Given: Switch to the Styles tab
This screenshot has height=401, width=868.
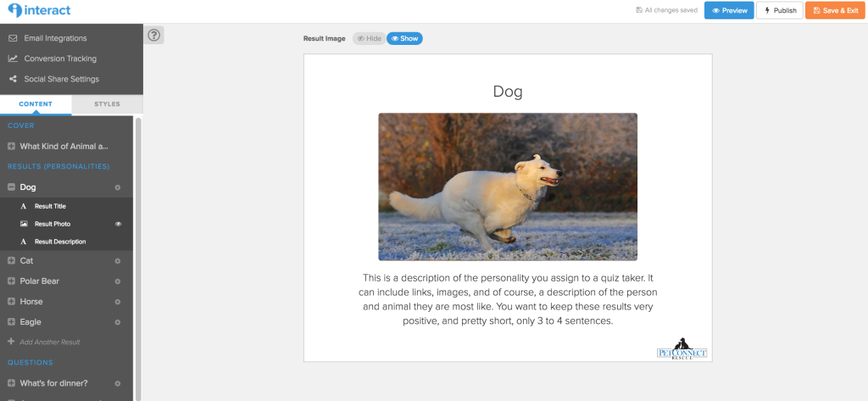Looking at the screenshot, I should pyautogui.click(x=108, y=104).
